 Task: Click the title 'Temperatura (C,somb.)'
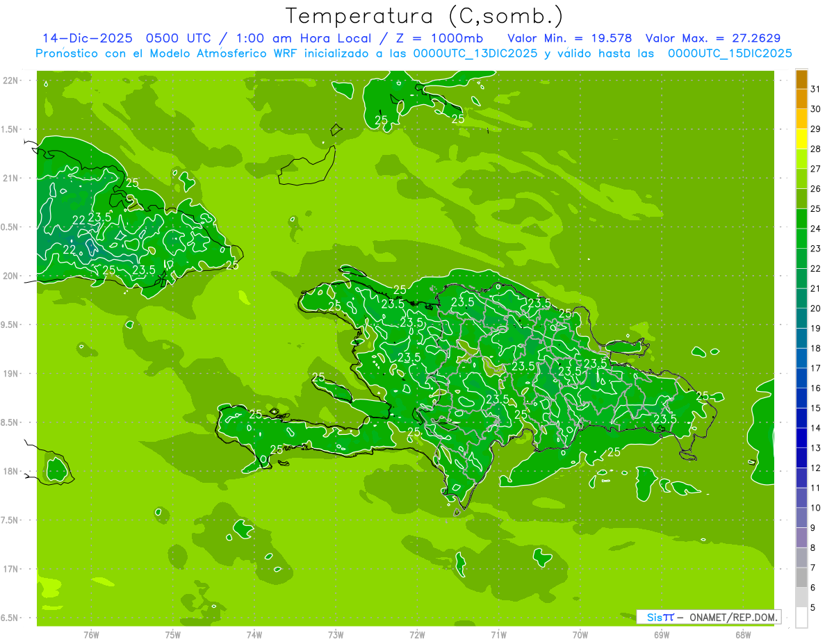425,16
